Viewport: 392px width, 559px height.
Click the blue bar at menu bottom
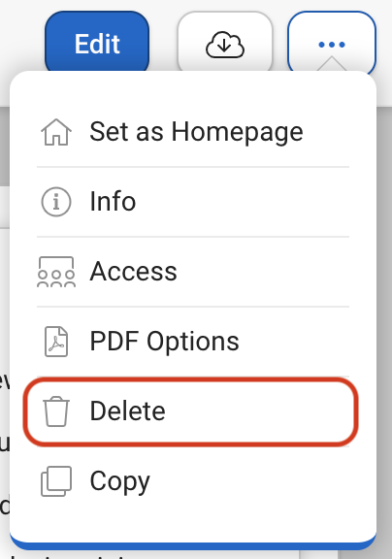coord(193,546)
